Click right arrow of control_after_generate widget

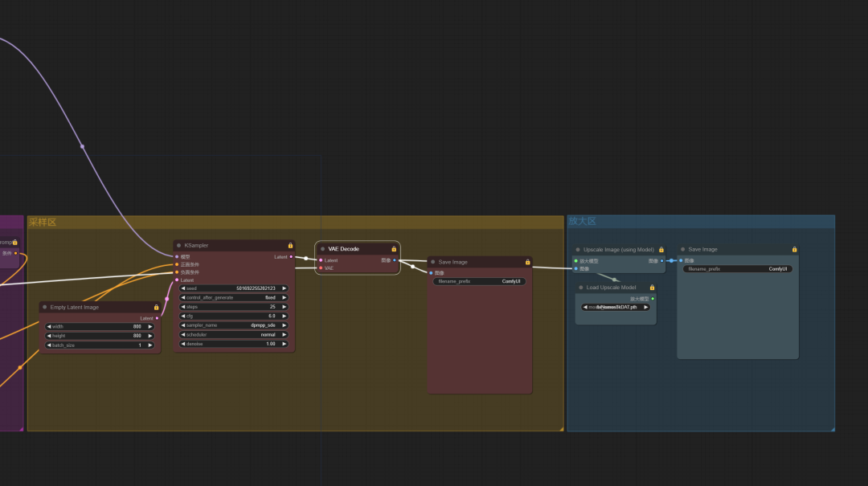(x=284, y=298)
